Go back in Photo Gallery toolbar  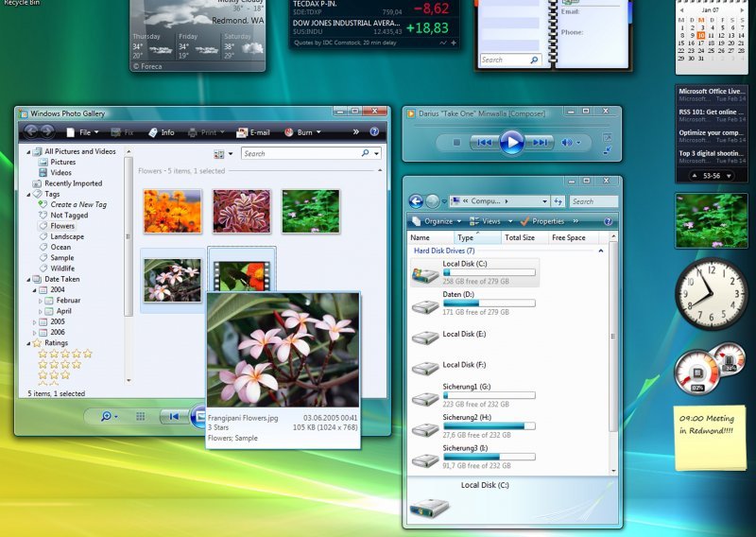point(31,131)
